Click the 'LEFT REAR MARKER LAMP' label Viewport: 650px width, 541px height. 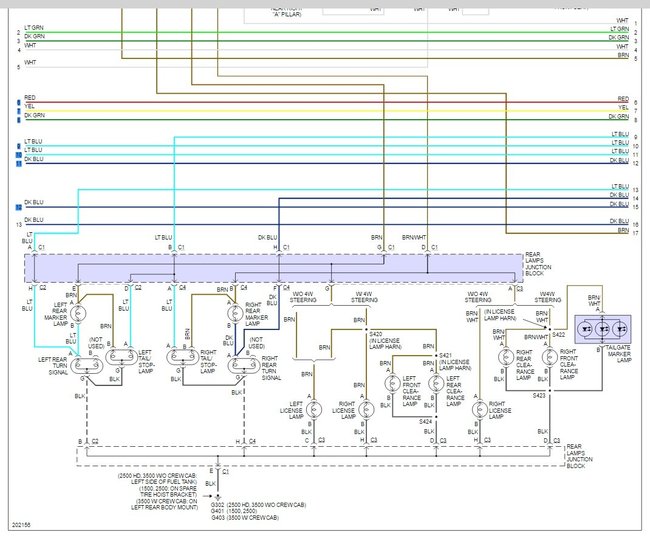(57, 314)
